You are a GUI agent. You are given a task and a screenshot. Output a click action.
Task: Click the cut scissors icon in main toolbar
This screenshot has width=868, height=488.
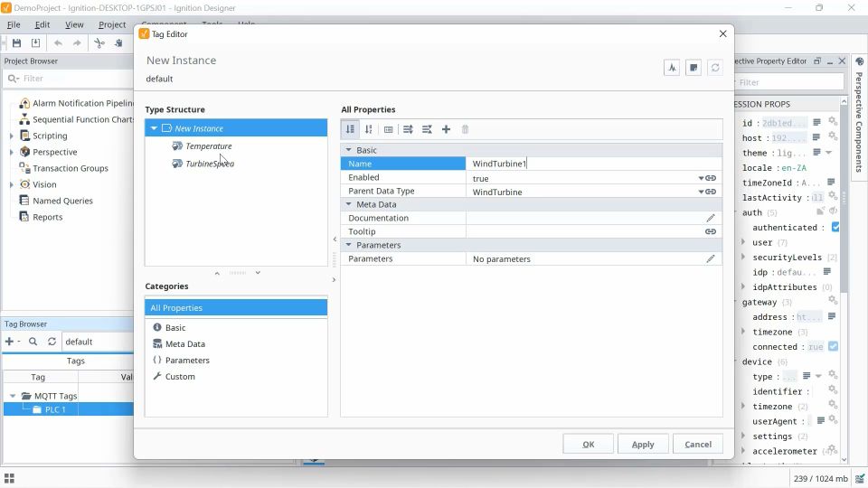(99, 42)
